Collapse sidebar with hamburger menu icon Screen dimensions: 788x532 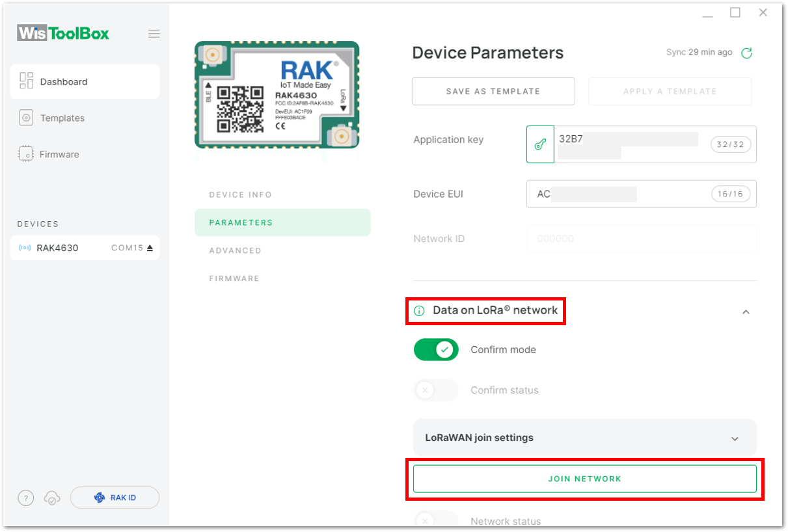[154, 34]
